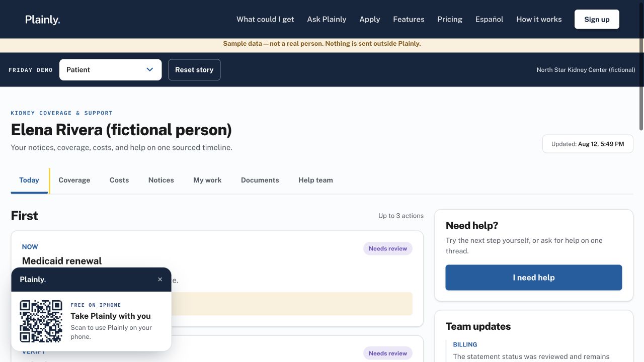This screenshot has width=644, height=362.
Task: Open the How it works link
Action: (539, 20)
